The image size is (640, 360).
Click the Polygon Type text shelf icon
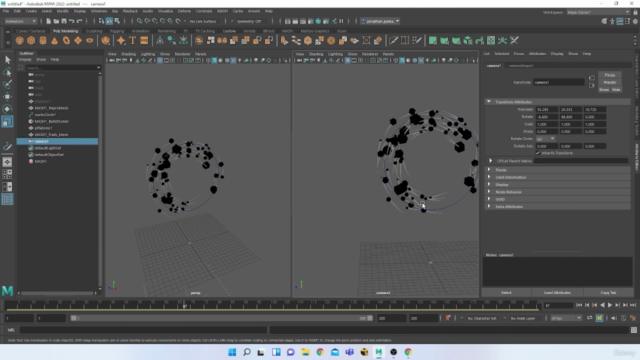pos(133,40)
